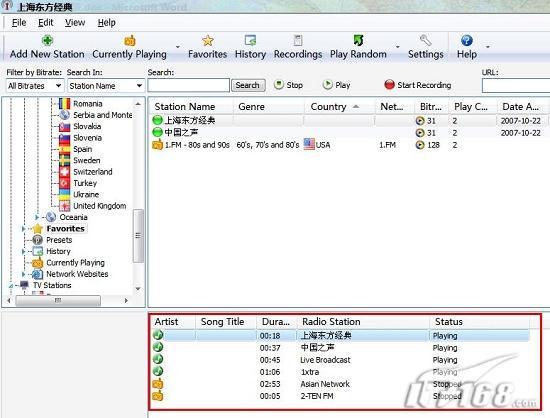Click the Play Random icon
Screen dimensions: 550x418
(358, 41)
